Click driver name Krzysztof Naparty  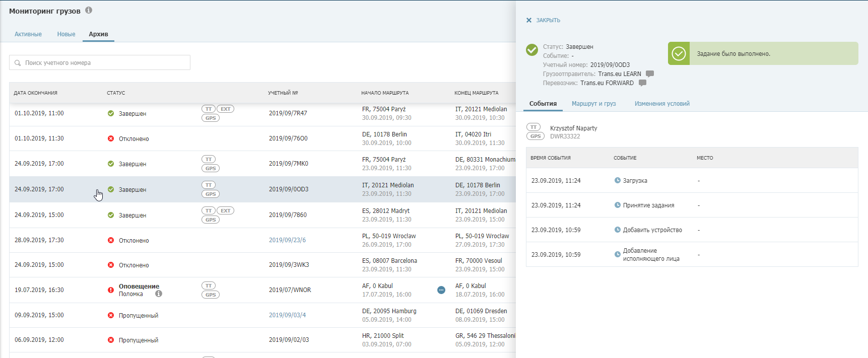pyautogui.click(x=574, y=128)
